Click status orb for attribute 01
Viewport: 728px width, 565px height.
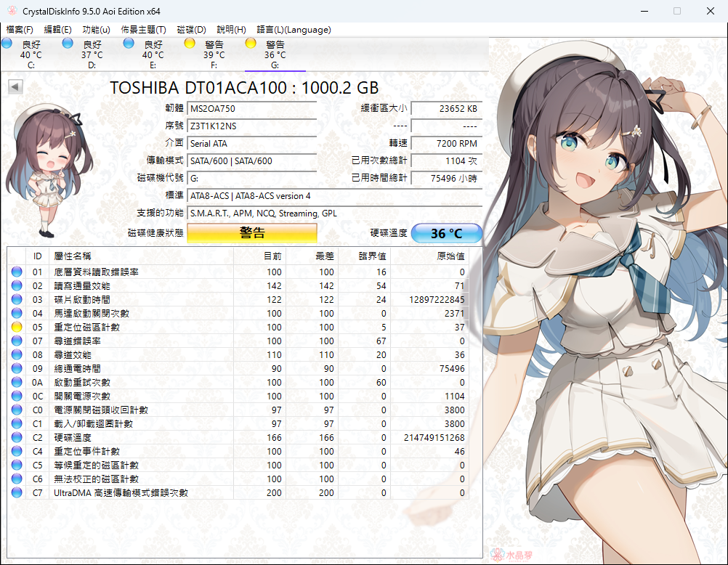(17, 272)
